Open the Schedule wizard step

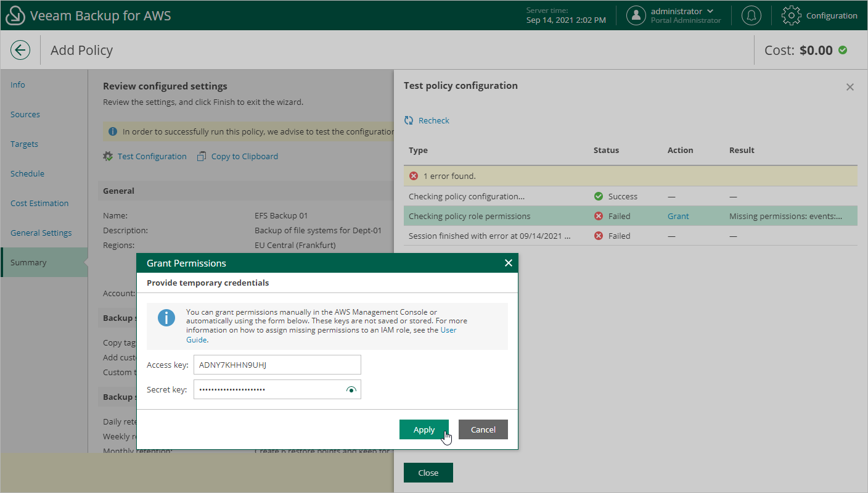(x=27, y=173)
